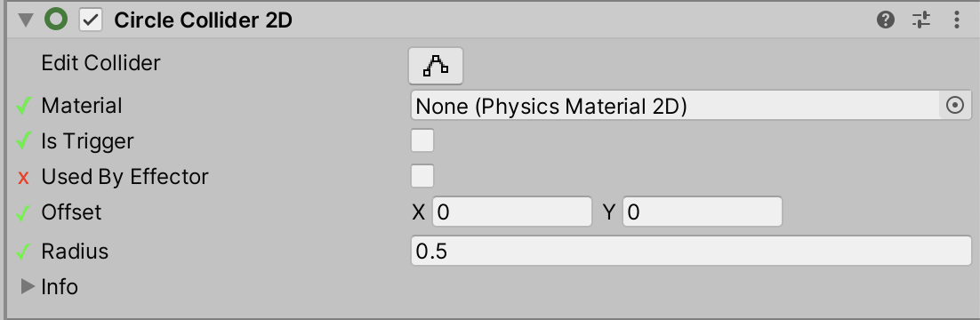The width and height of the screenshot is (980, 320).
Task: Collapse the Circle Collider 2D foldout arrow
Action: (25, 20)
